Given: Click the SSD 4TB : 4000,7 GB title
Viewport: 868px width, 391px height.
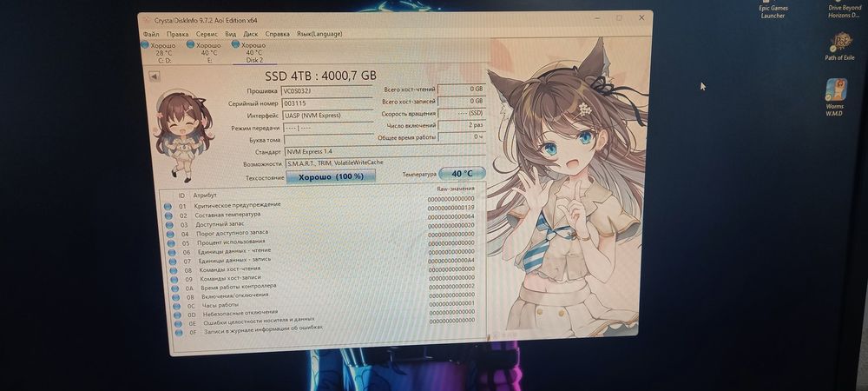Looking at the screenshot, I should click(x=320, y=76).
